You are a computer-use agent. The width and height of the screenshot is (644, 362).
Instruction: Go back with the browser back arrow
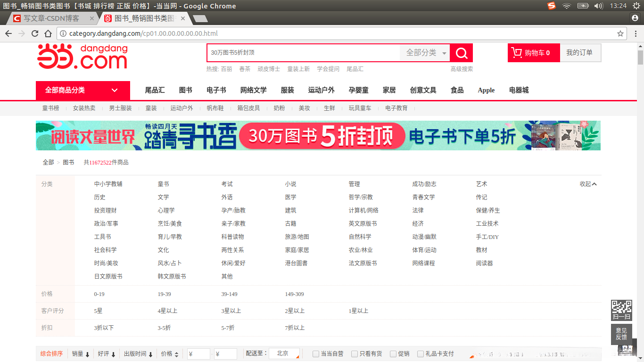click(8, 33)
